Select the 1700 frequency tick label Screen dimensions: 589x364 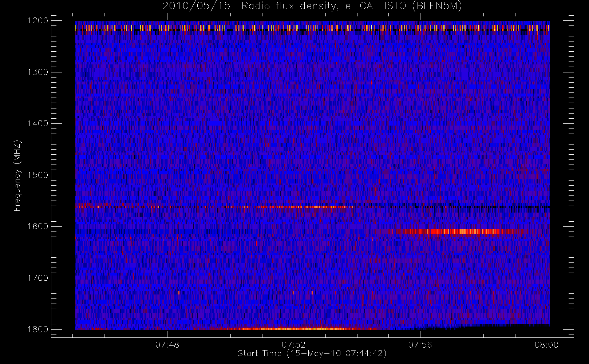pos(38,278)
